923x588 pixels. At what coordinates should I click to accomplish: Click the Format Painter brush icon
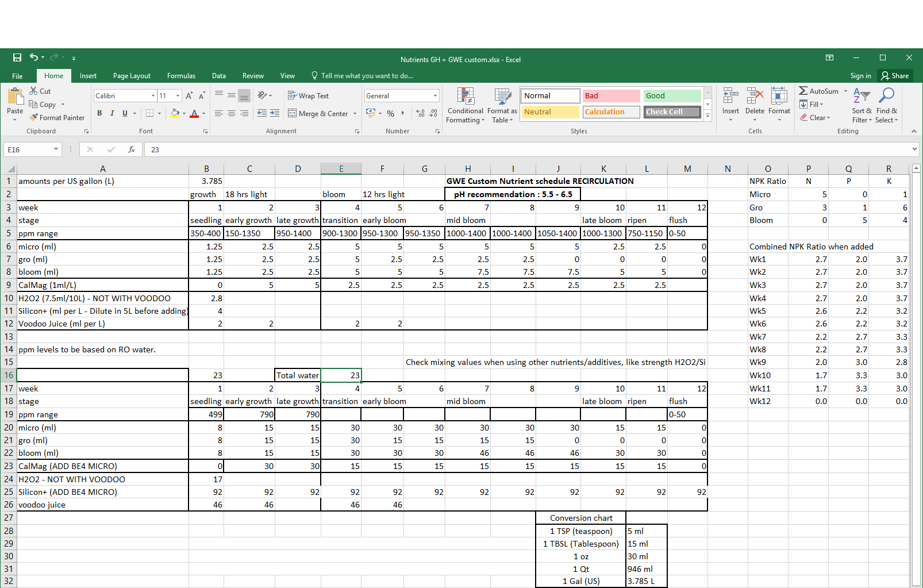(34, 117)
